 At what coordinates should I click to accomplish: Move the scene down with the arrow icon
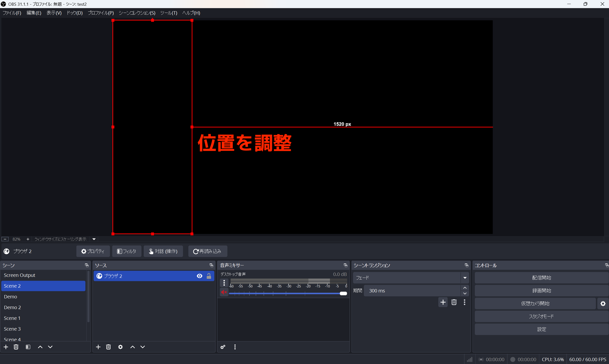coord(50,347)
